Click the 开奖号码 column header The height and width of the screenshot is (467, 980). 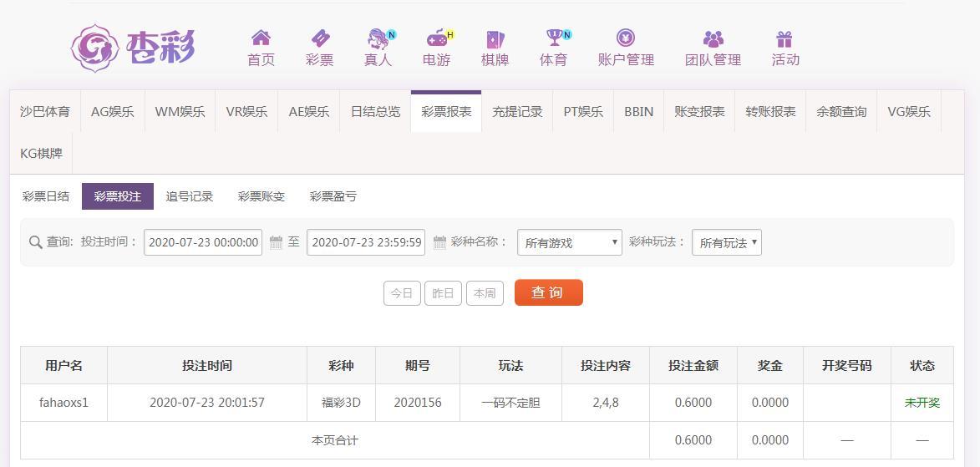pos(847,366)
